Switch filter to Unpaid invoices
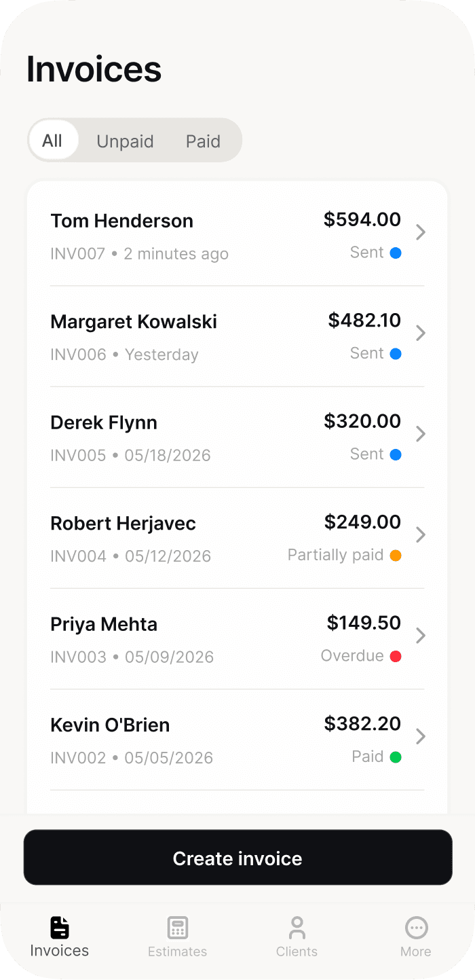 click(125, 140)
